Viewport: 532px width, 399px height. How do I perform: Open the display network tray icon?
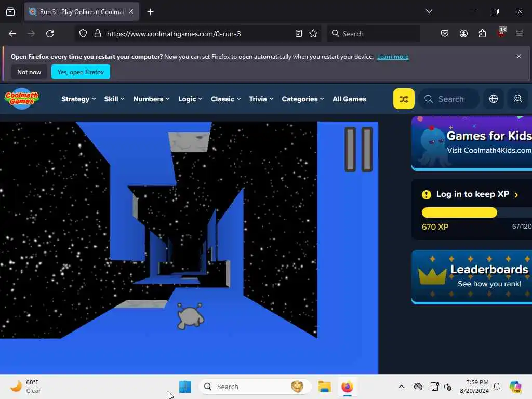pos(434,387)
